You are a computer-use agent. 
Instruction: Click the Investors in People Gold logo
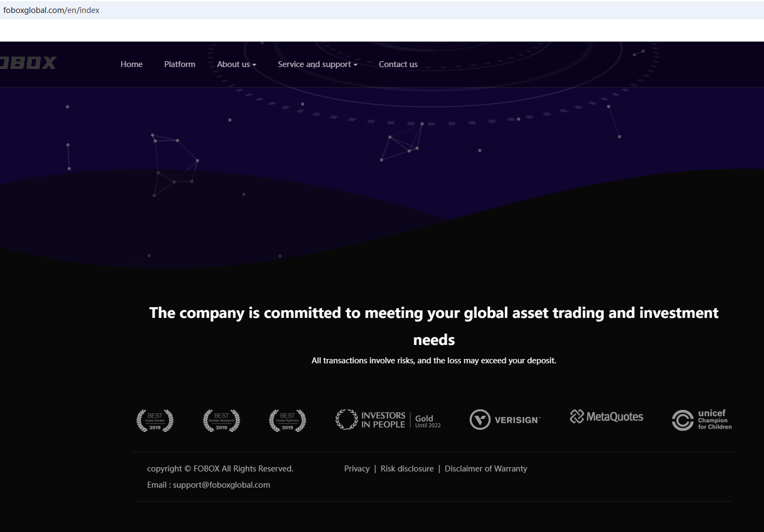tap(388, 420)
